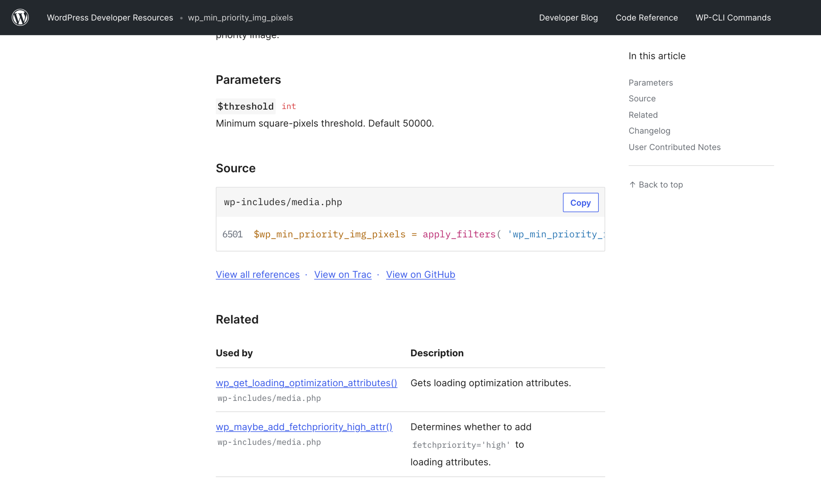Click the Description column header

pyautogui.click(x=437, y=353)
